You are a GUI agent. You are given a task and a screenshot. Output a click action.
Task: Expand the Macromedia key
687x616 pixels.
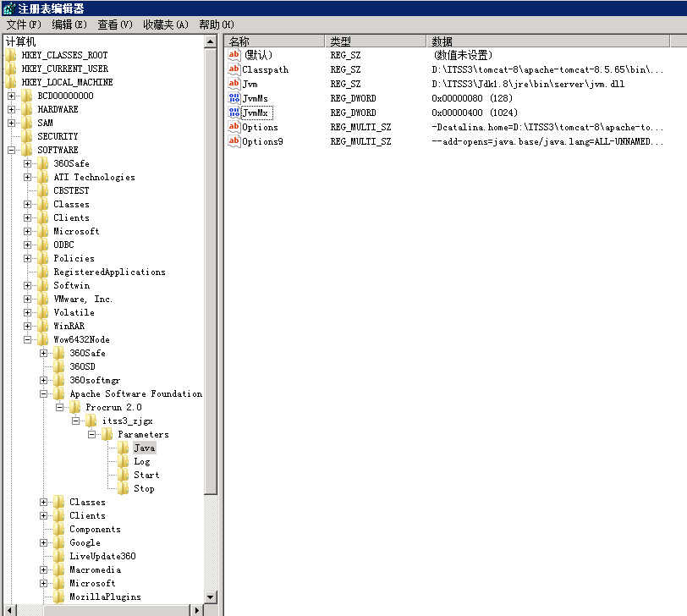pos(43,569)
